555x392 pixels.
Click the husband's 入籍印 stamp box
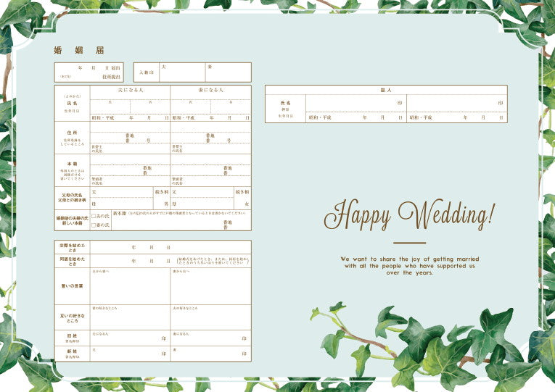pos(181,74)
